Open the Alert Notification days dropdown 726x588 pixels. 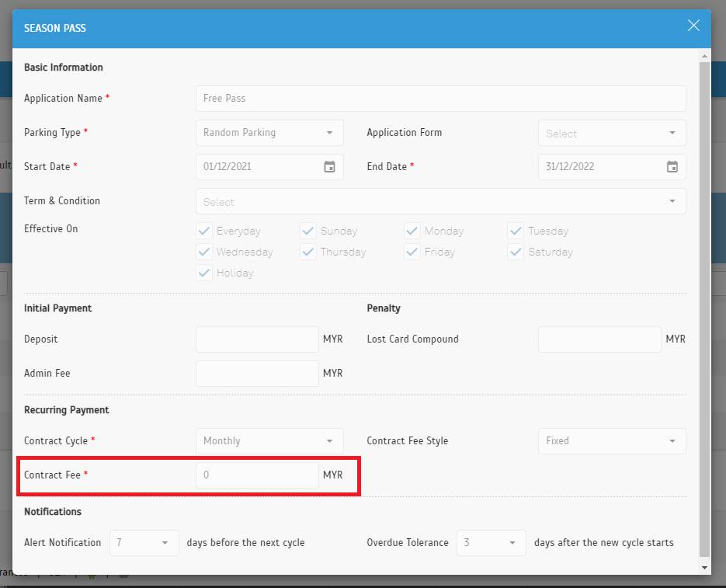coord(144,543)
